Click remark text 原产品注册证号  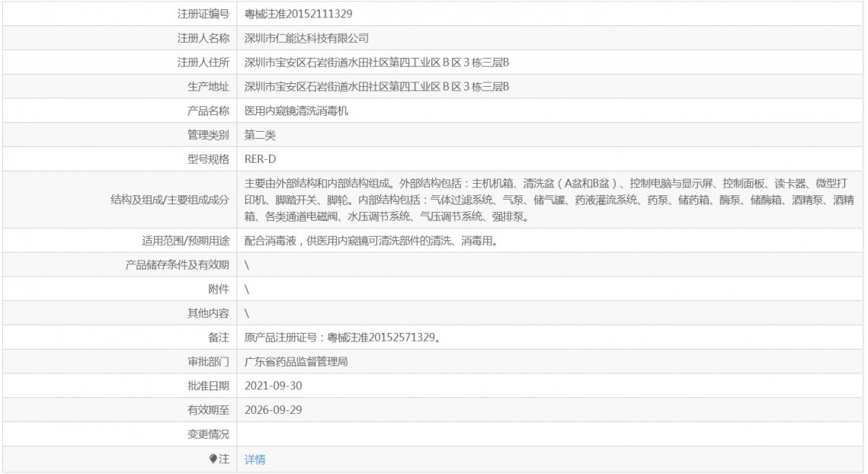[343, 338]
